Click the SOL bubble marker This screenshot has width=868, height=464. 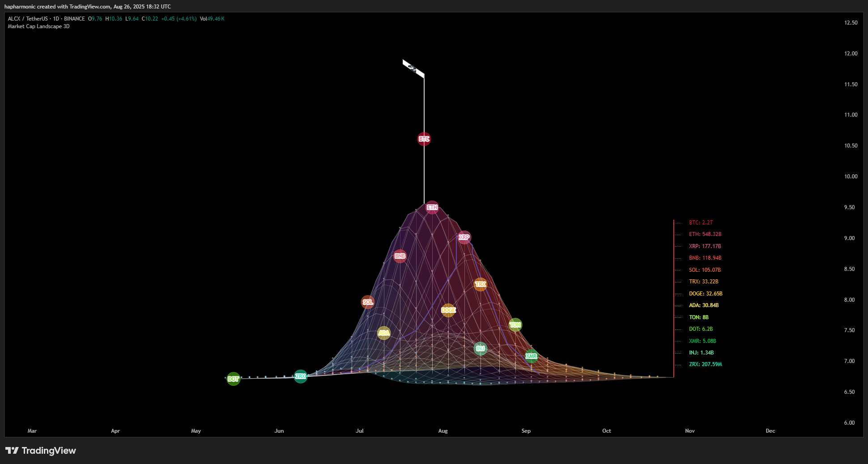tap(368, 302)
